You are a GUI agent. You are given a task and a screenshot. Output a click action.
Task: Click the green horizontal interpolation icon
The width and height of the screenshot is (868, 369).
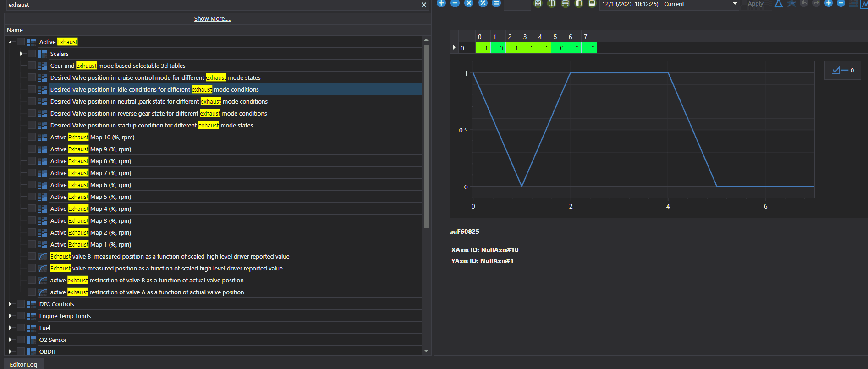coord(565,3)
